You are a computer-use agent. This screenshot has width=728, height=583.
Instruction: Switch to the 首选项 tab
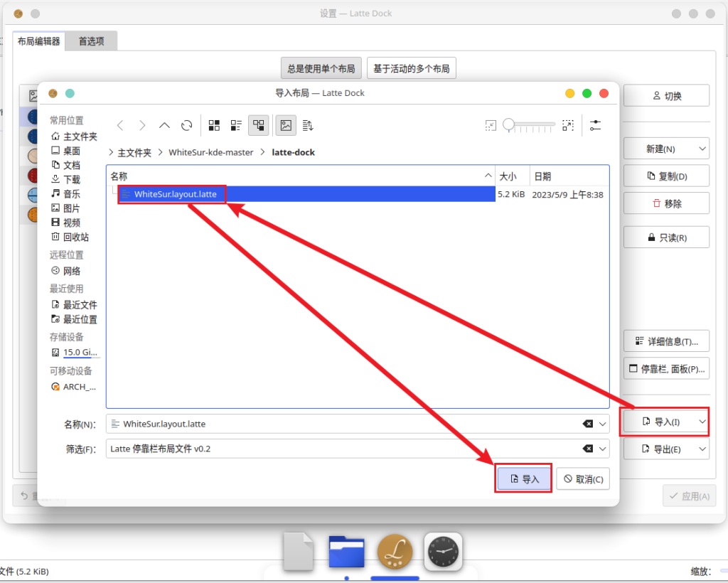point(91,41)
